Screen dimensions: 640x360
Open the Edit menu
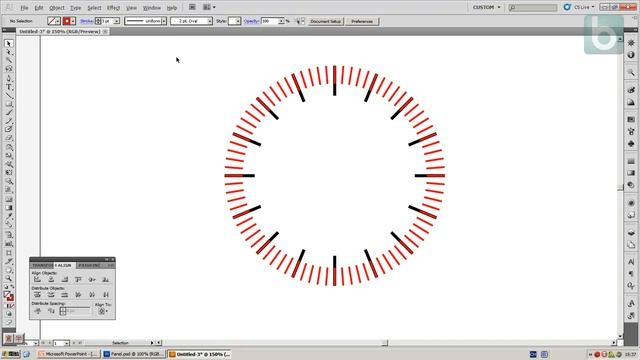(x=39, y=8)
